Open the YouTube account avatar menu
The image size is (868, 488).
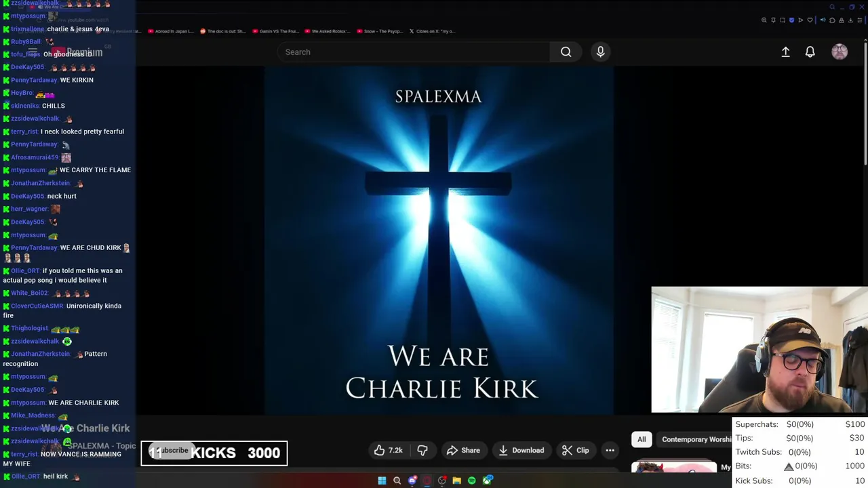click(840, 52)
